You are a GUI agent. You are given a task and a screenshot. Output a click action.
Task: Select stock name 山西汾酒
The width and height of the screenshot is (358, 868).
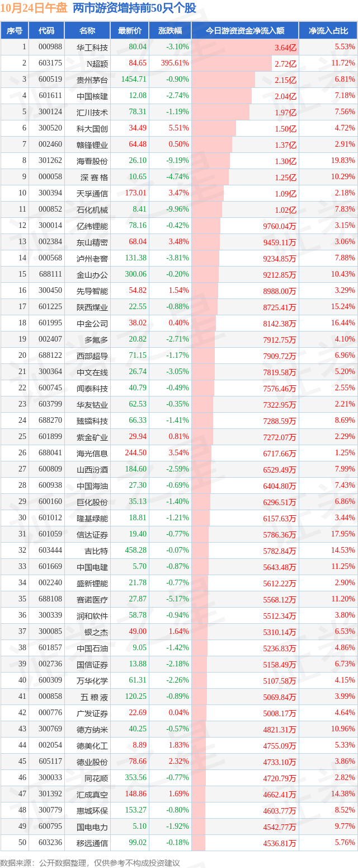(92, 469)
